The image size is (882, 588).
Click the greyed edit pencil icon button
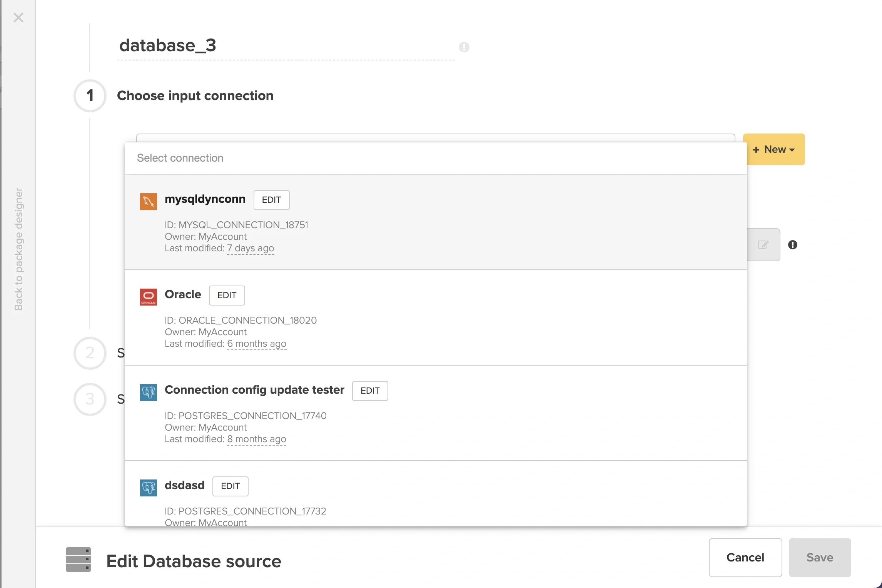point(763,245)
